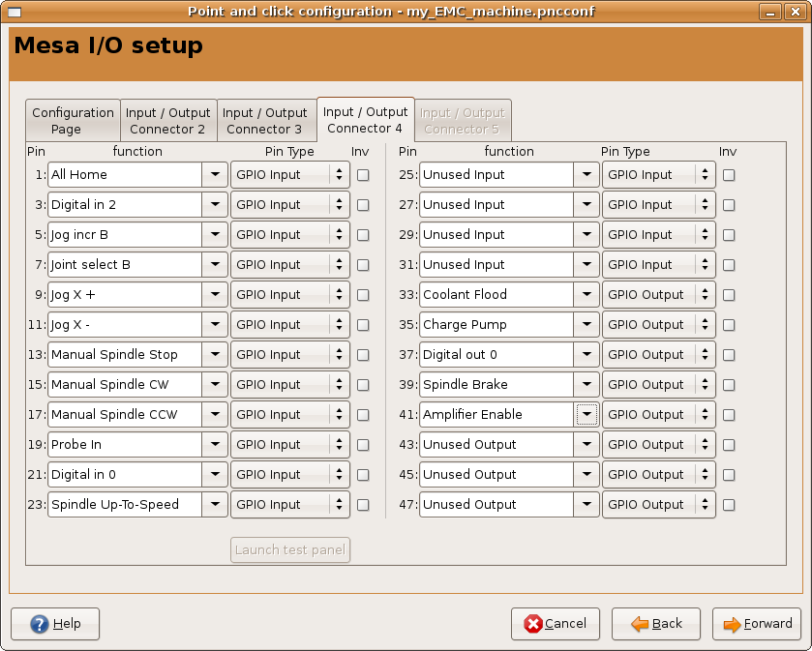Expand function dropdown for pin 27 Unused Input
Image resolution: width=812 pixels, height=651 pixels.
586,204
